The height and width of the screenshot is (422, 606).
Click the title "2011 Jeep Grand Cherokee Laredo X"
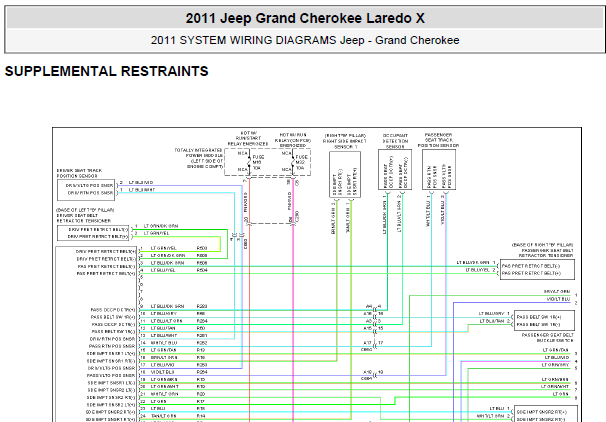(305, 18)
